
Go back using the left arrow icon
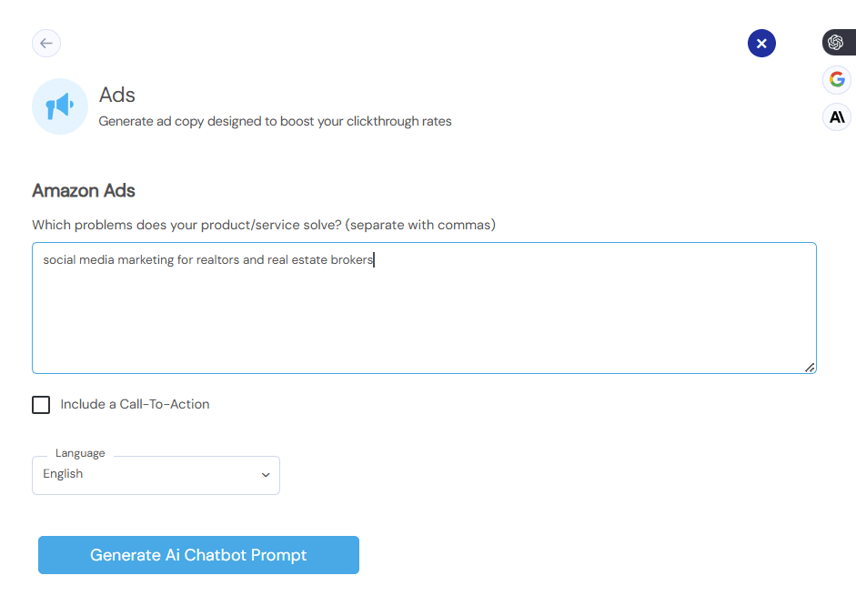46,43
